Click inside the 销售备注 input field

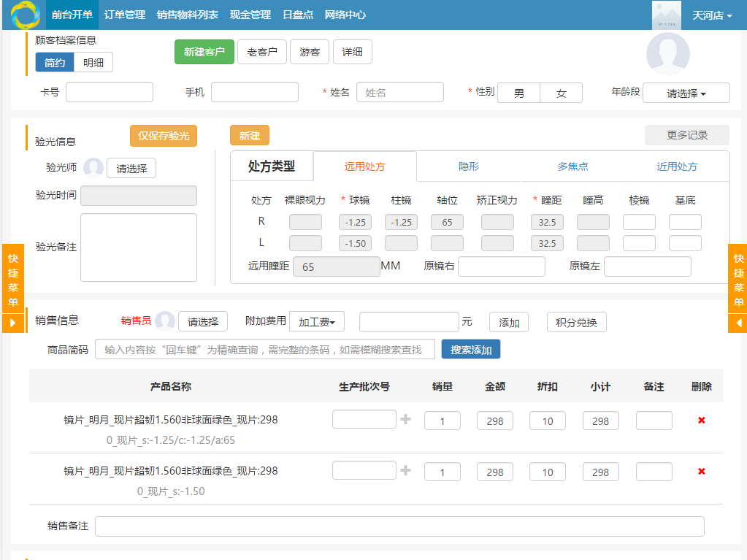[x=402, y=526]
